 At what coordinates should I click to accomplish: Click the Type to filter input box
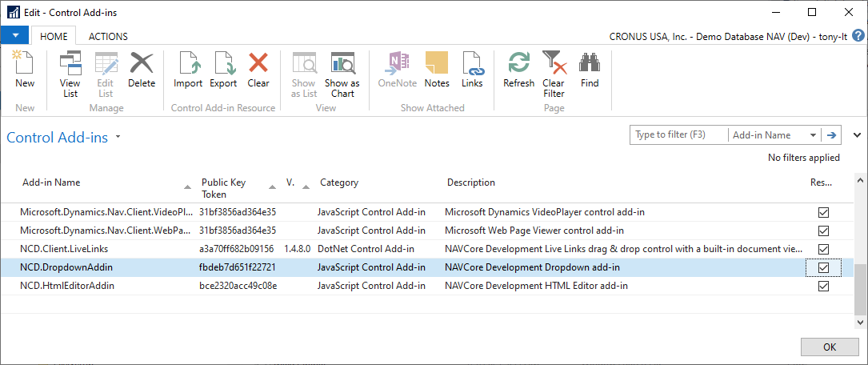coord(679,135)
